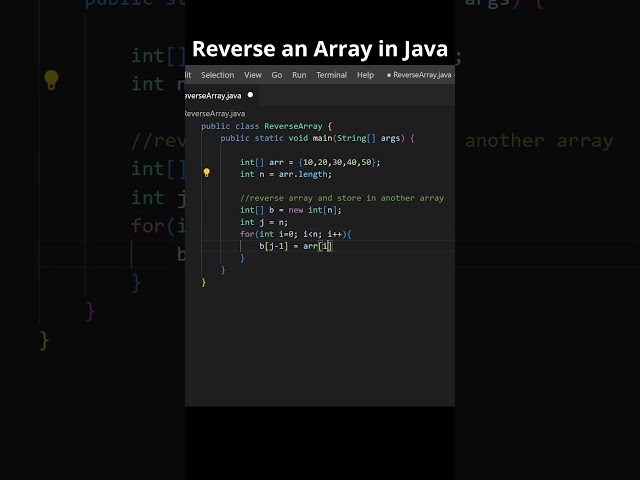
Task: Click the 'public static void main' line
Action: [318, 138]
